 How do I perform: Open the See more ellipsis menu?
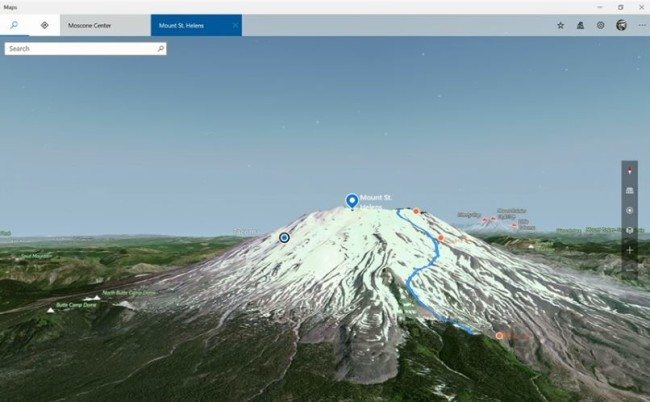pos(642,25)
